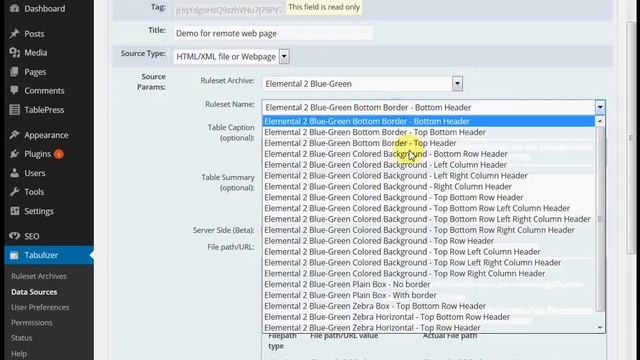
Task: Click dropdown list scrollbar down arrow
Action: pyautogui.click(x=600, y=328)
